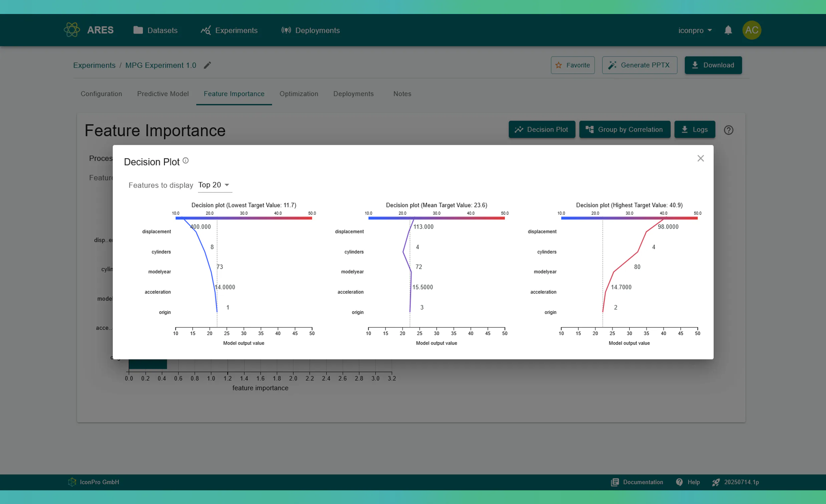Click value 400.000 in lowest plot

click(x=201, y=227)
